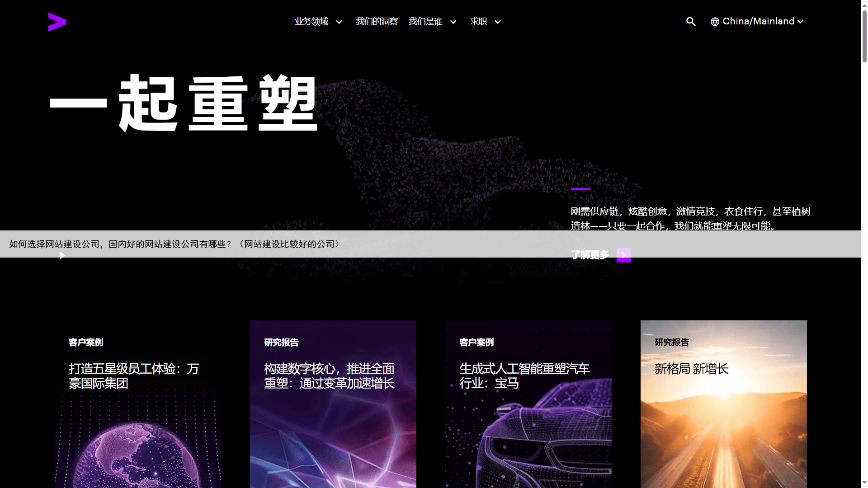Open the 我们的洞察 menu item
Viewport: 868px width, 488px height.
point(377,22)
